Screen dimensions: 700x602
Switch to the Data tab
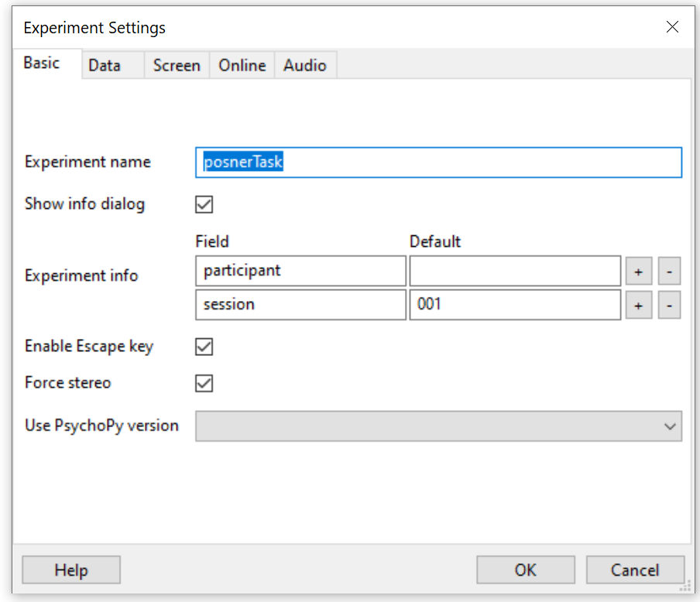tap(105, 66)
